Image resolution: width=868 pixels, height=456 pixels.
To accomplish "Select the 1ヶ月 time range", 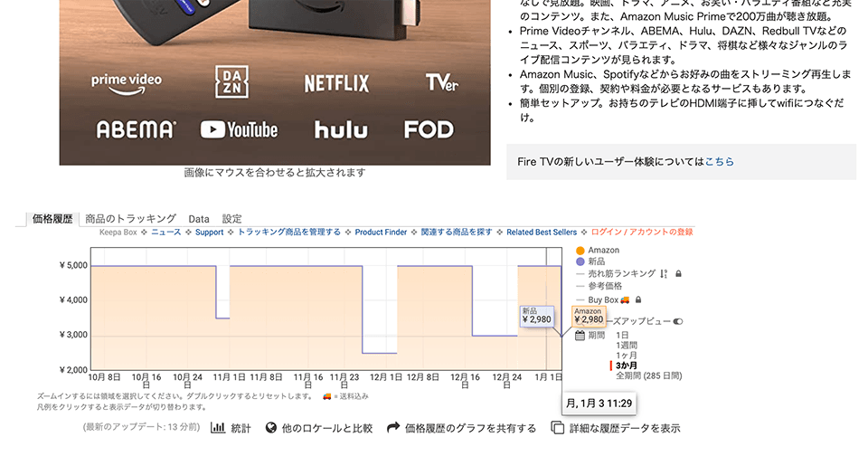I will [627, 355].
